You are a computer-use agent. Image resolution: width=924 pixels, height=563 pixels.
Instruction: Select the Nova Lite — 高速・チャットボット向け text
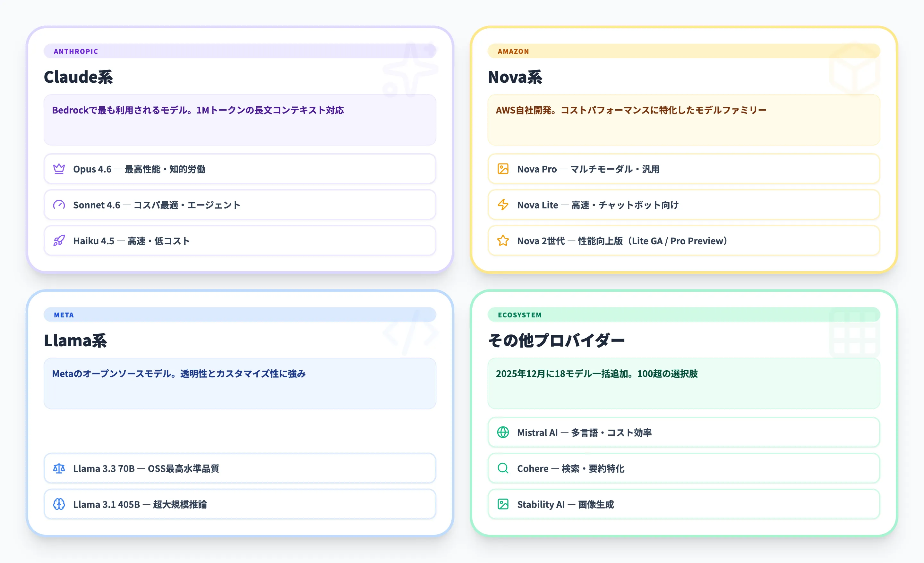(598, 205)
